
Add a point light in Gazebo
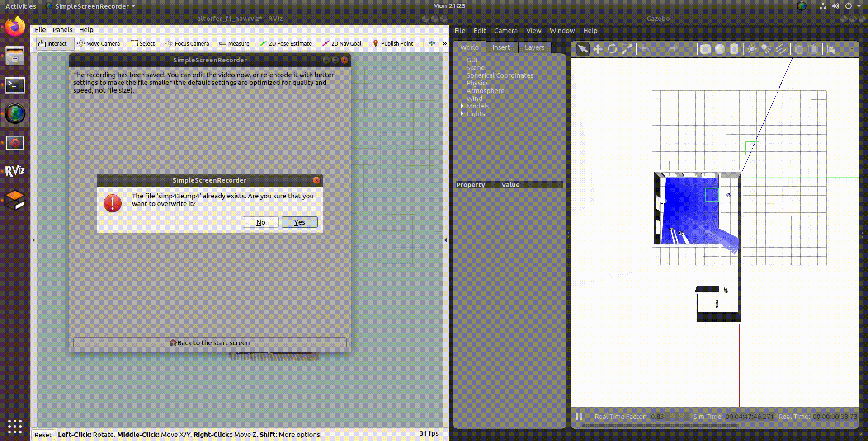pos(752,49)
